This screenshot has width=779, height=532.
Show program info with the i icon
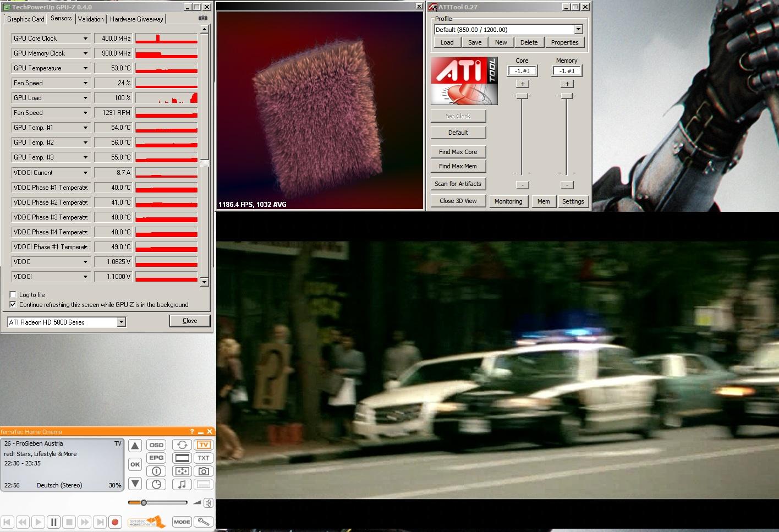[157, 471]
